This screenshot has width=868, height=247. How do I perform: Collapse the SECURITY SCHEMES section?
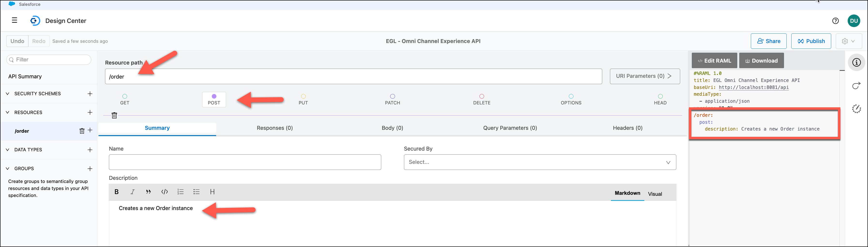[x=8, y=94]
